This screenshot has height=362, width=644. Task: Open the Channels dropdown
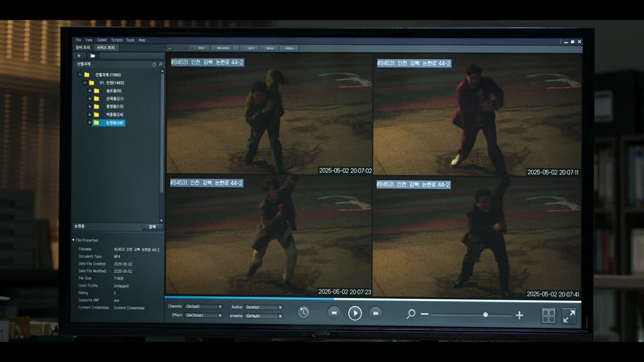[x=203, y=306]
